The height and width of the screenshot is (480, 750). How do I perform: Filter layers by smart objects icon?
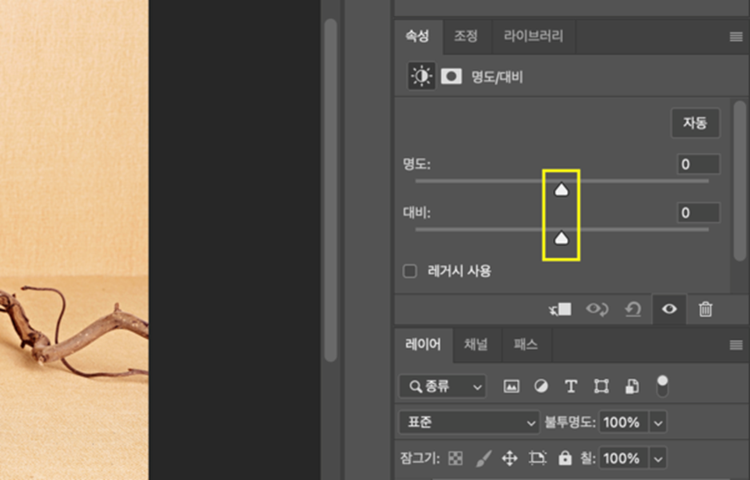(632, 386)
